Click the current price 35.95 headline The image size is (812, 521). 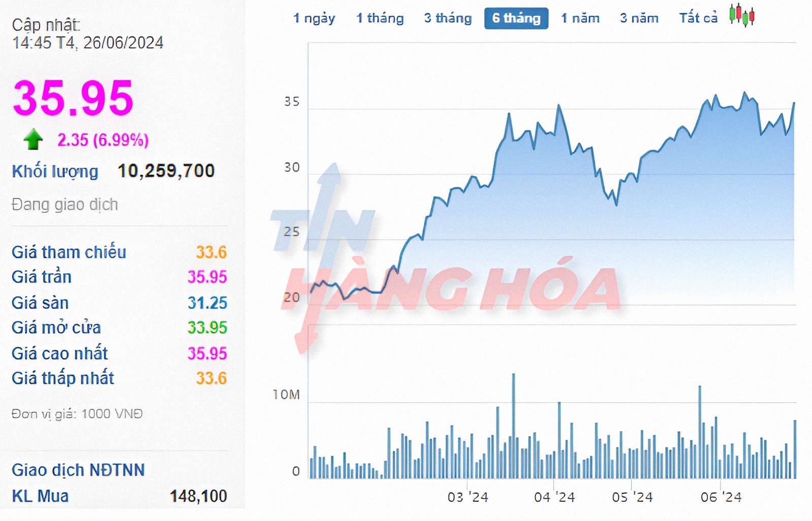tap(73, 97)
